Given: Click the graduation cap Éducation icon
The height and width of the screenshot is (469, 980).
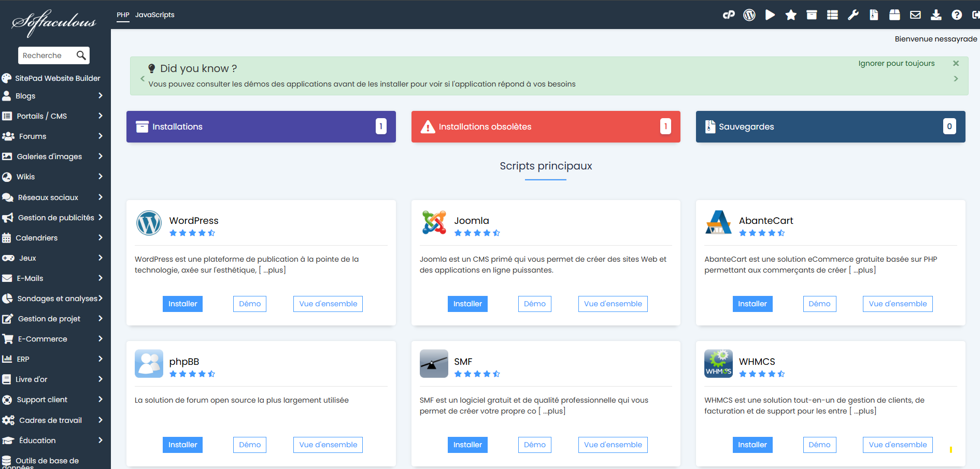Looking at the screenshot, I should tap(8, 440).
